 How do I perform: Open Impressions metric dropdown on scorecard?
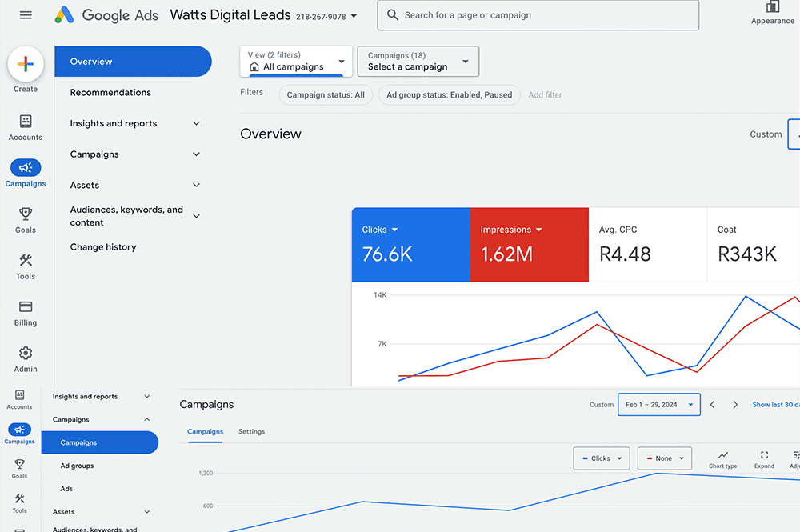click(x=538, y=230)
